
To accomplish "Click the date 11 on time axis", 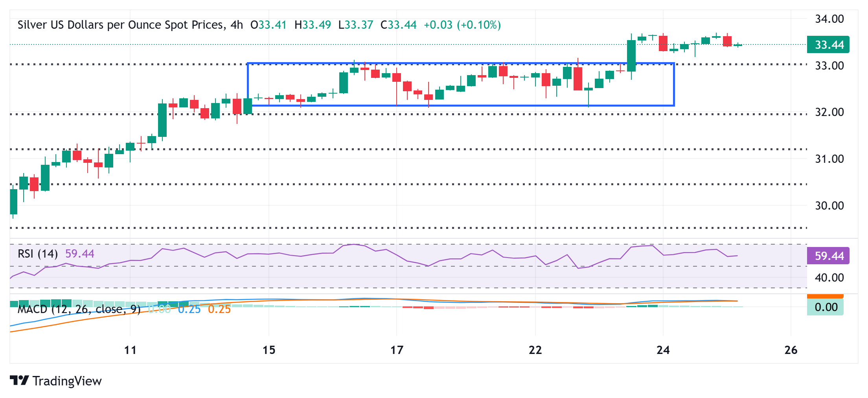I will [130, 350].
